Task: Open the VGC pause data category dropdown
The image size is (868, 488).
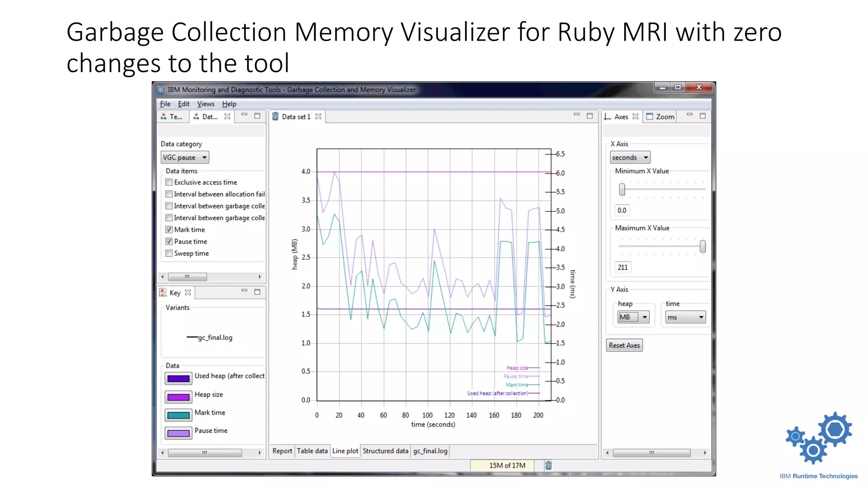Action: [185, 158]
